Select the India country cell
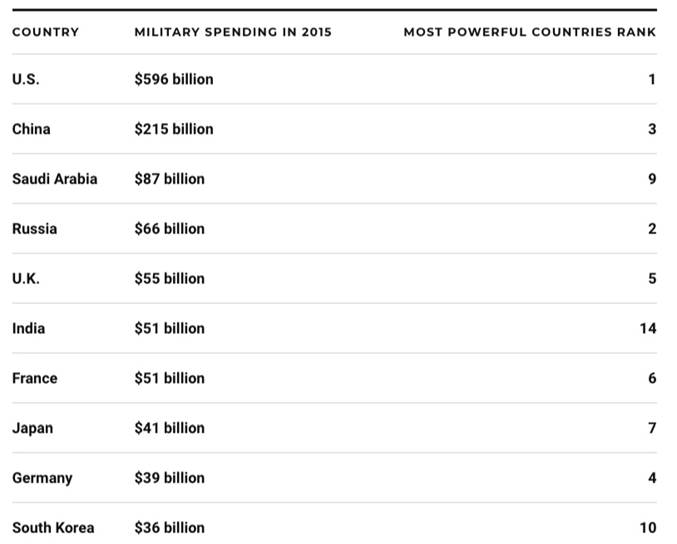 tap(29, 328)
